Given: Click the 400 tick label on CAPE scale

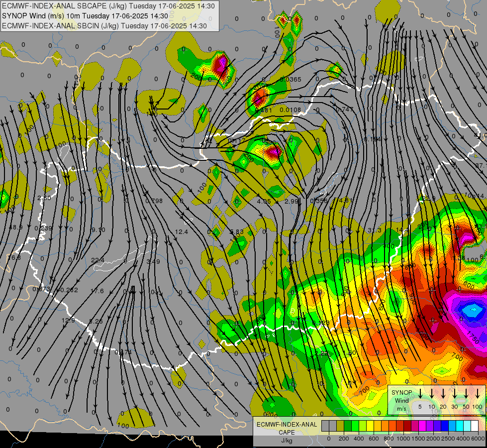Looking at the screenshot, I should tap(359, 439).
